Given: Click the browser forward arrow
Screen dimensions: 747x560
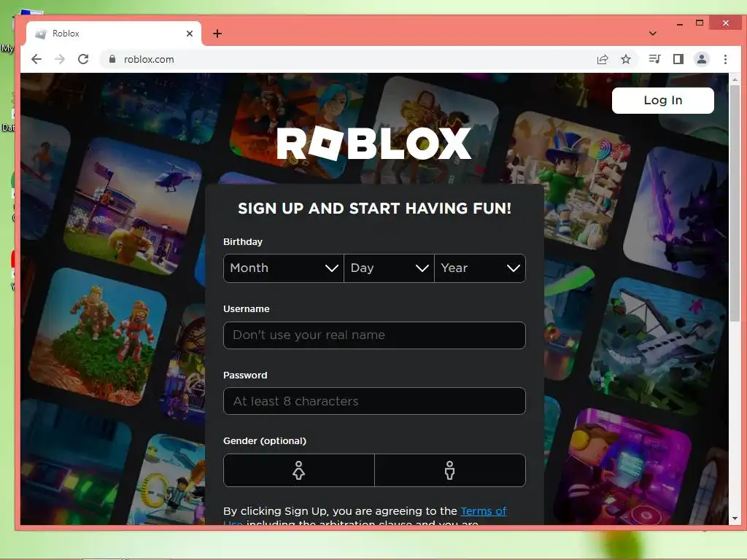Looking at the screenshot, I should pyautogui.click(x=60, y=59).
